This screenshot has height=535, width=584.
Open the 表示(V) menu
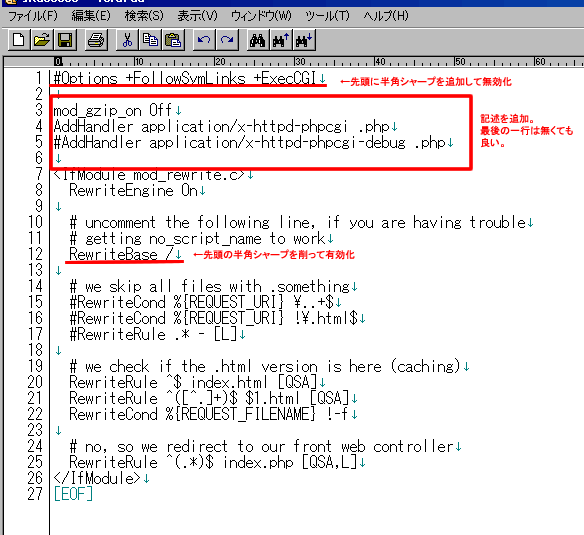point(197,16)
